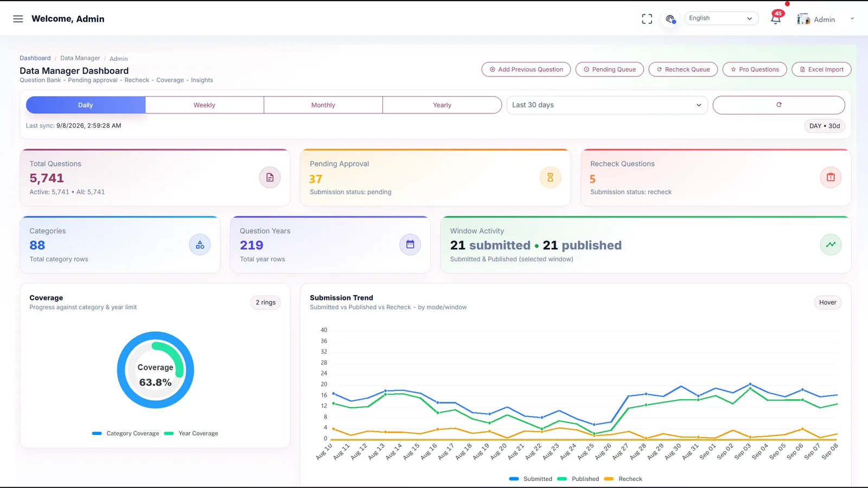Click the 2 rings badge

(x=266, y=303)
